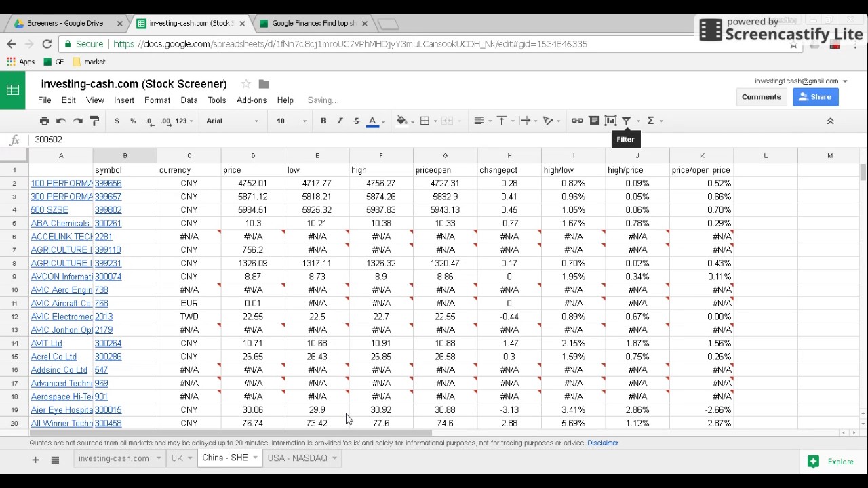This screenshot has width=868, height=488.
Task: Open the Explore panel
Action: click(831, 462)
